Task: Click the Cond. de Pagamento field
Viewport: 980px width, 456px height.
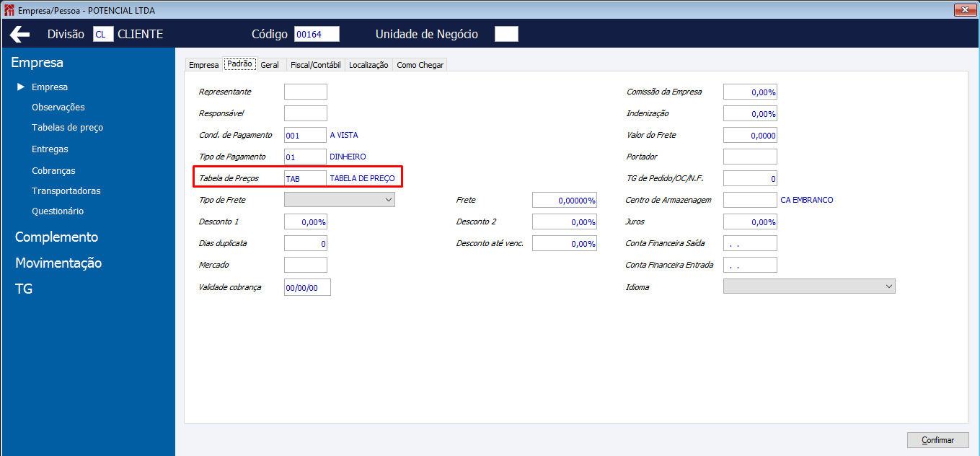Action: pyautogui.click(x=306, y=135)
